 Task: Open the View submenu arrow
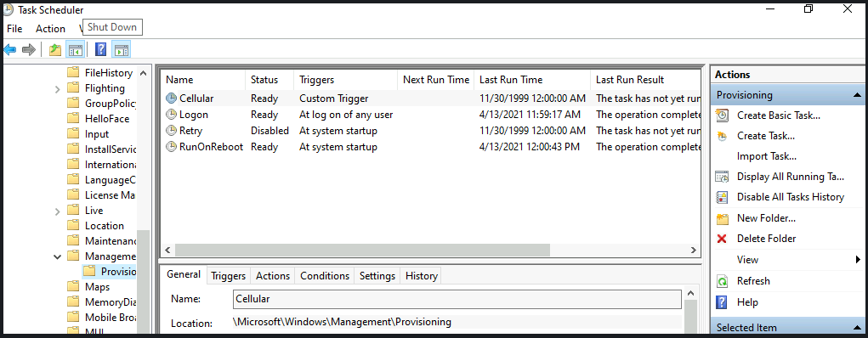tap(858, 260)
